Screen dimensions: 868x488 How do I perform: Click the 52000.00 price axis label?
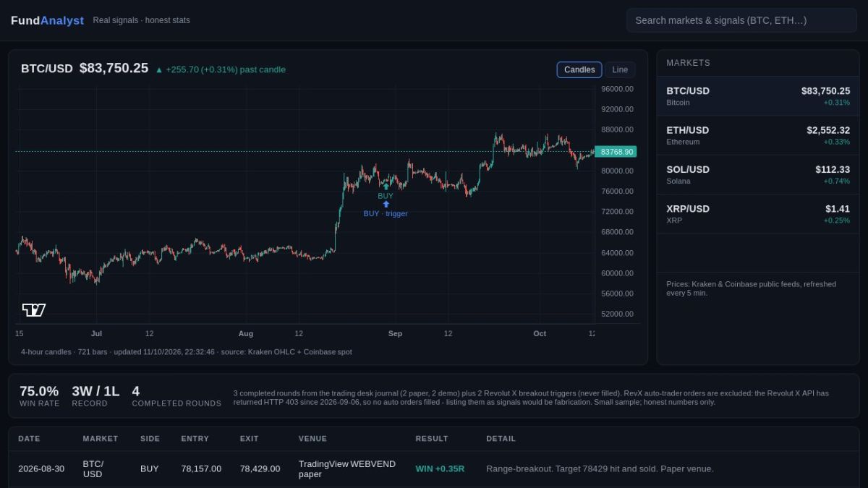618,314
